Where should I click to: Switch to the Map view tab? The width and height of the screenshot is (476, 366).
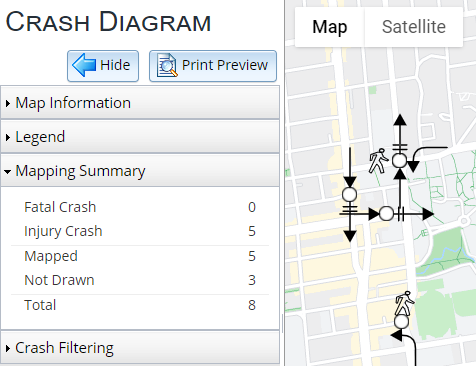pyautogui.click(x=330, y=27)
